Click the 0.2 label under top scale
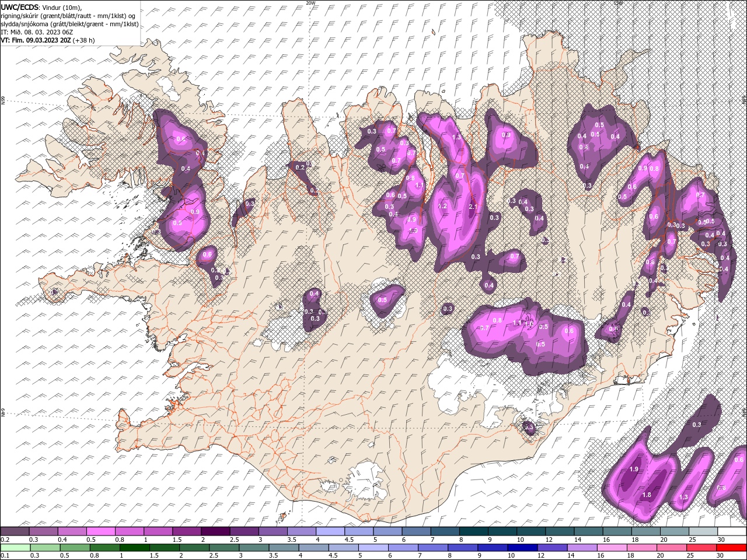747x560 pixels. (x=5, y=540)
